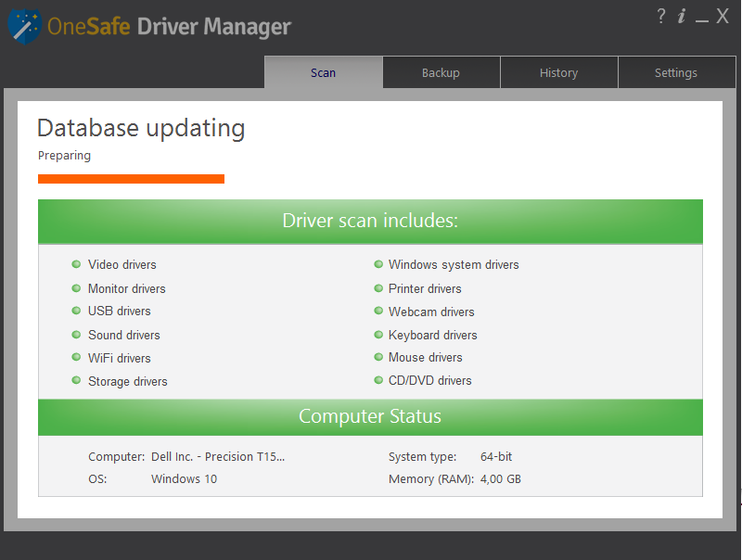Open the History tab
The height and width of the screenshot is (560, 742).
click(x=559, y=72)
